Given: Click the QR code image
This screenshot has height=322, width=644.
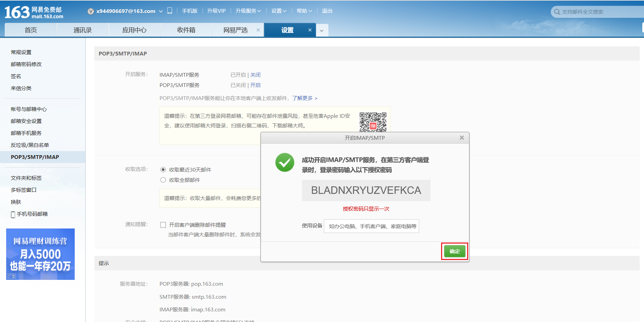Looking at the screenshot, I should (373, 122).
